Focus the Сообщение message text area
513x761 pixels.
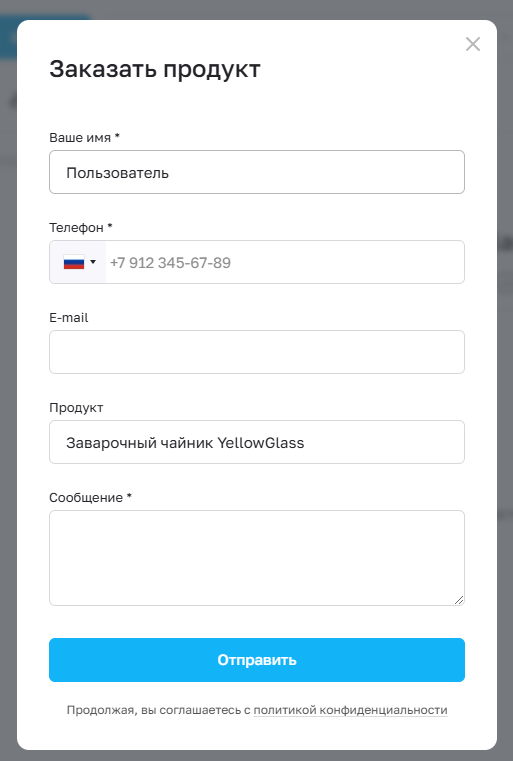point(257,558)
